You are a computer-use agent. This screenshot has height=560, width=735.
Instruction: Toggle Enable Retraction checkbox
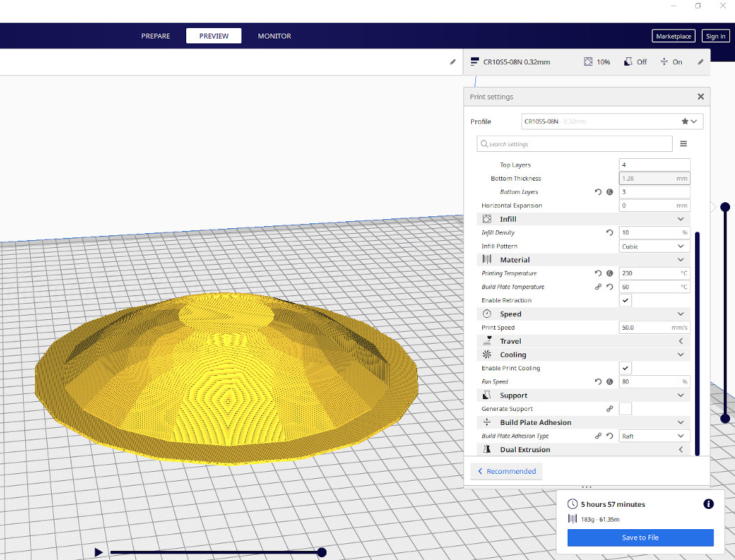[x=625, y=300]
